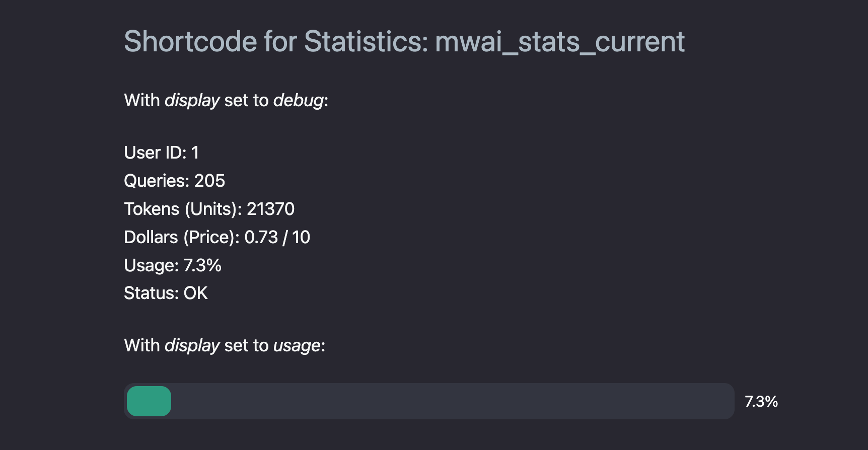Click the "Shortcode for Statistics" heading text
The height and width of the screenshot is (450, 868).
coord(275,41)
